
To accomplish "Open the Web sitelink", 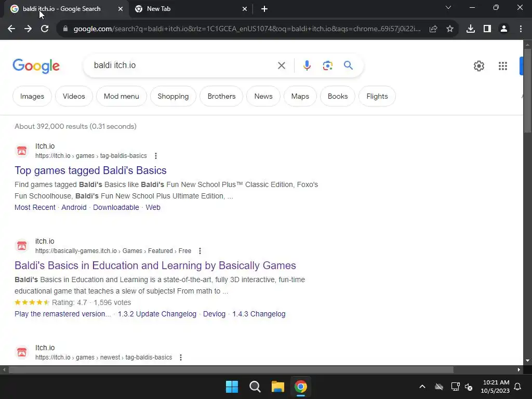I will 153,207.
